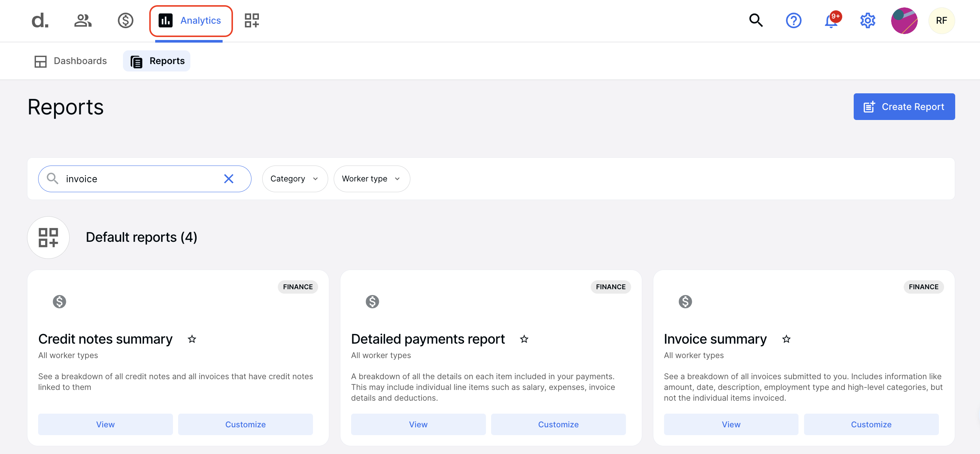Screen dimensions: 980x454
Task: Open the notifications bell with 9+ badge
Action: click(830, 21)
